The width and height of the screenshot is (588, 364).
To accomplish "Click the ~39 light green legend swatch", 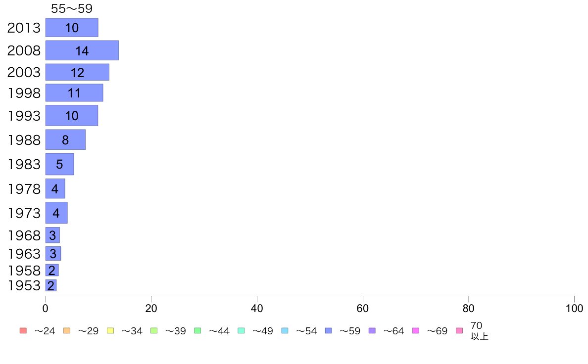I will [x=154, y=331].
